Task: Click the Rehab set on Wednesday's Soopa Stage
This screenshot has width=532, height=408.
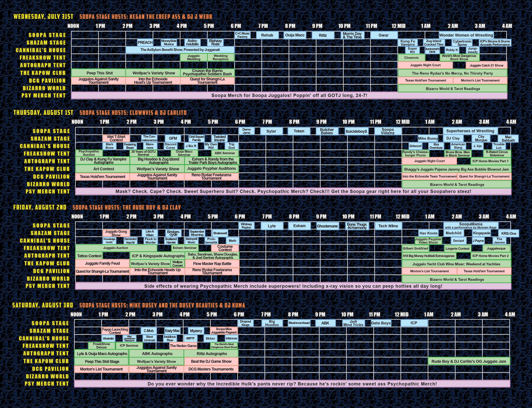Action: 267,35
